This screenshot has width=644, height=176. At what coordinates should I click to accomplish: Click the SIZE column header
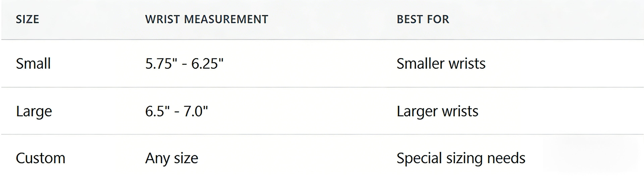(x=28, y=19)
